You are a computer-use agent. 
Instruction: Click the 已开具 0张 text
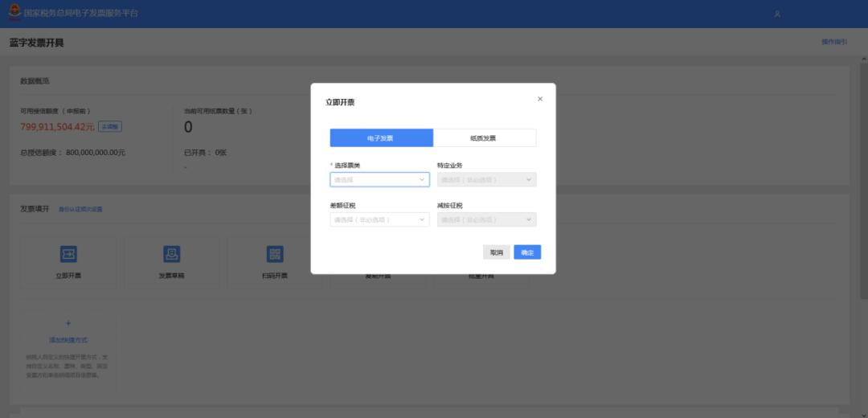206,152
